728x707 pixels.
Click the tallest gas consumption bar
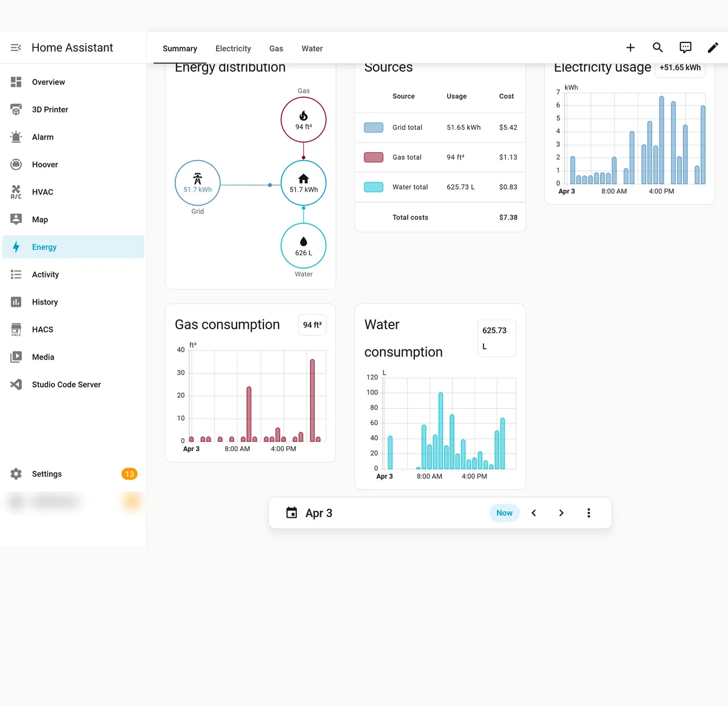coord(312,400)
